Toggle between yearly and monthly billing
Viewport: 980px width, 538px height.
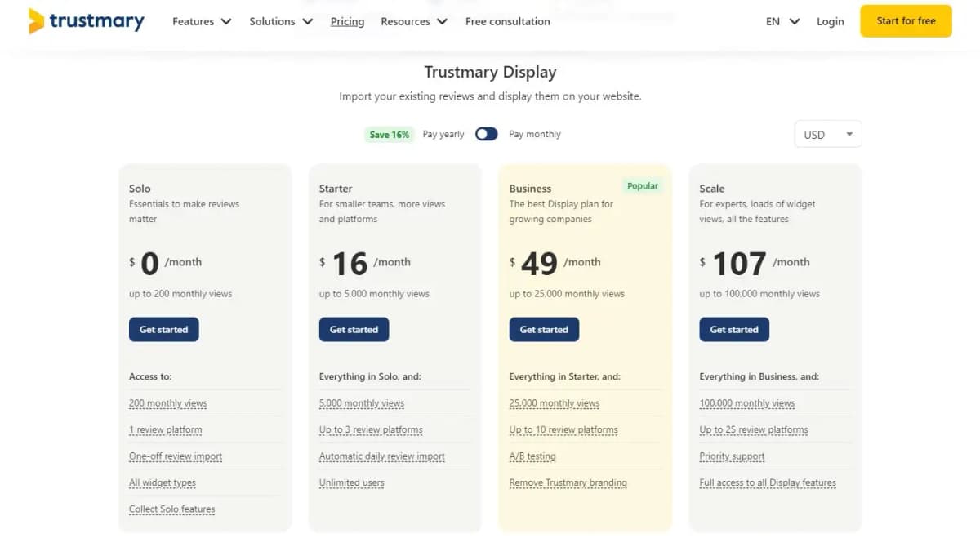[x=487, y=134]
